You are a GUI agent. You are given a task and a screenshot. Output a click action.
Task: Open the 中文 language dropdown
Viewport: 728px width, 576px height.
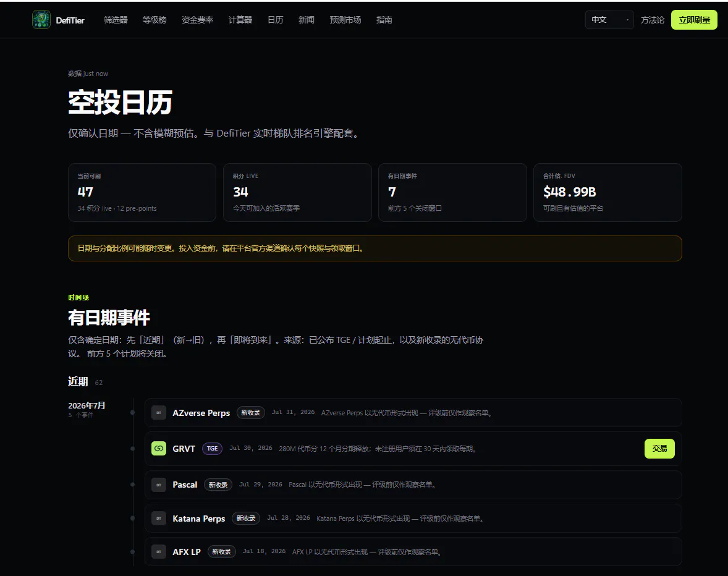pyautogui.click(x=609, y=20)
